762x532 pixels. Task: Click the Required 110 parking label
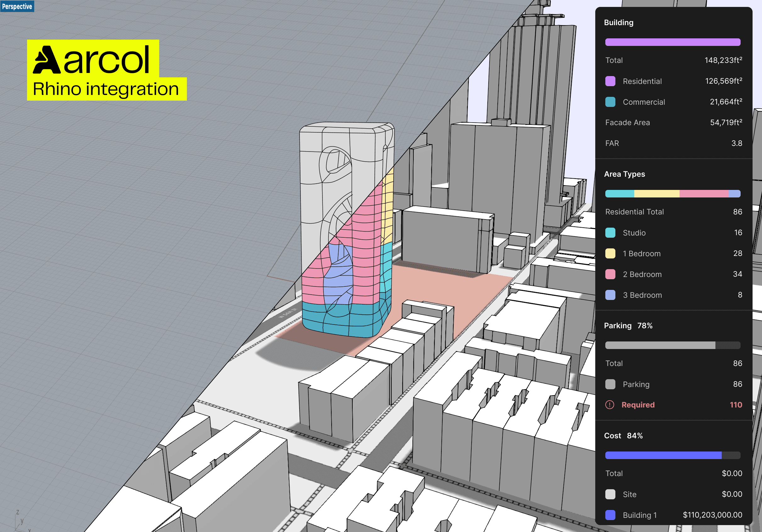638,405
